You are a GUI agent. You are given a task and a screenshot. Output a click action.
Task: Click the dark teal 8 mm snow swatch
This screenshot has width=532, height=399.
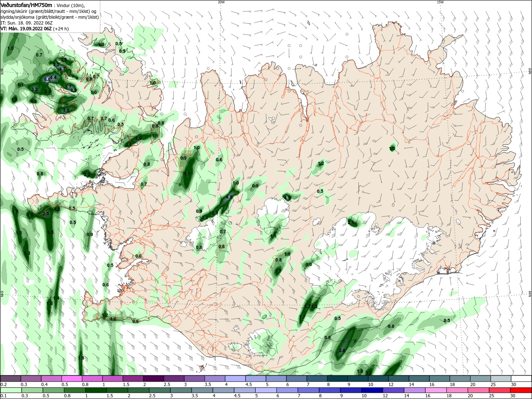(x=337, y=379)
